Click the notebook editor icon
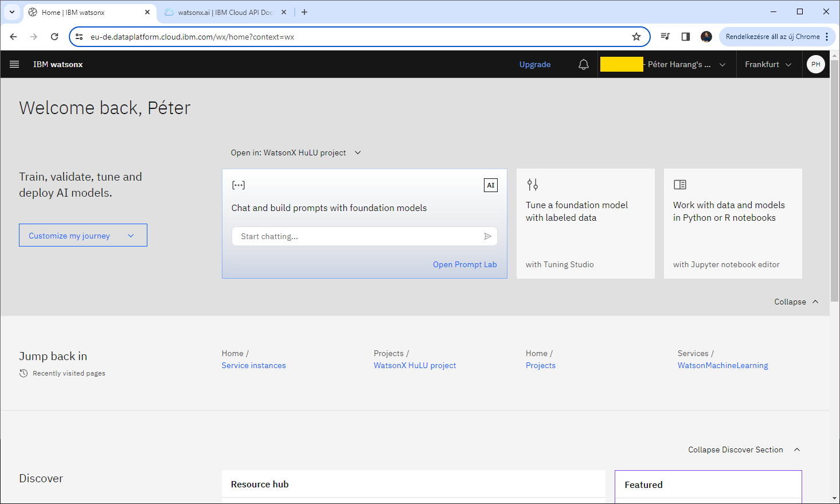This screenshot has height=504, width=840. point(680,185)
